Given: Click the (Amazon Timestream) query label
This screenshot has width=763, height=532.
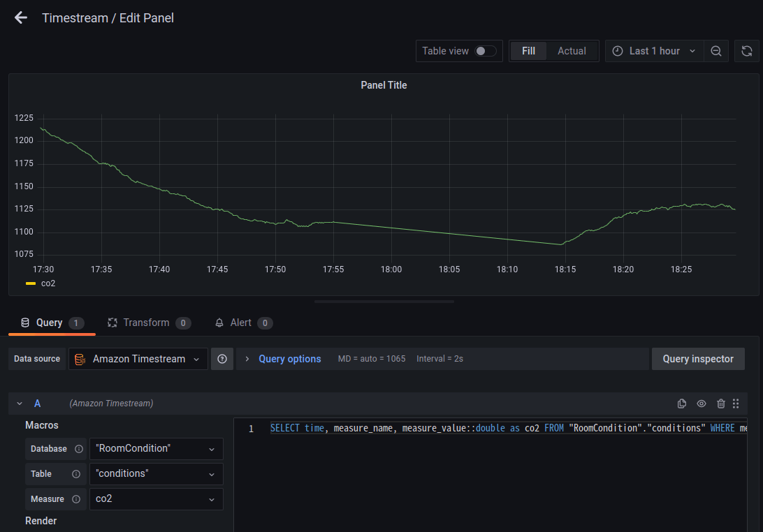Looking at the screenshot, I should 111,404.
